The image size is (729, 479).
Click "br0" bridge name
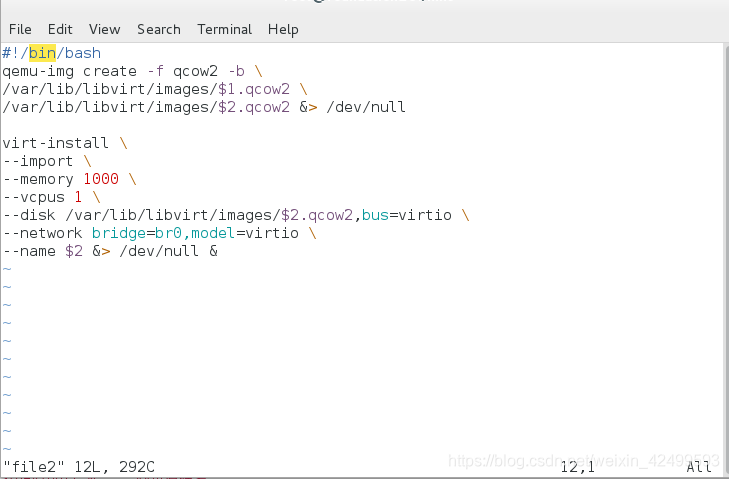[168, 233]
